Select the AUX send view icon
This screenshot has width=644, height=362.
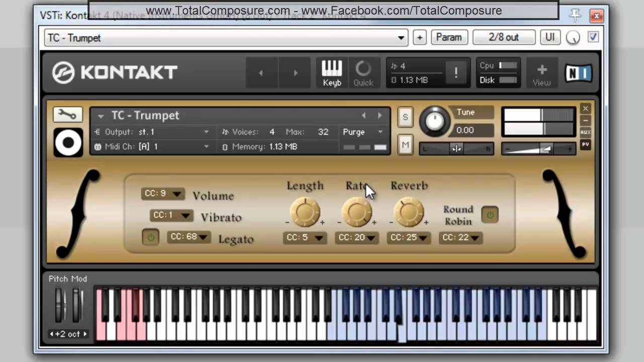[585, 132]
